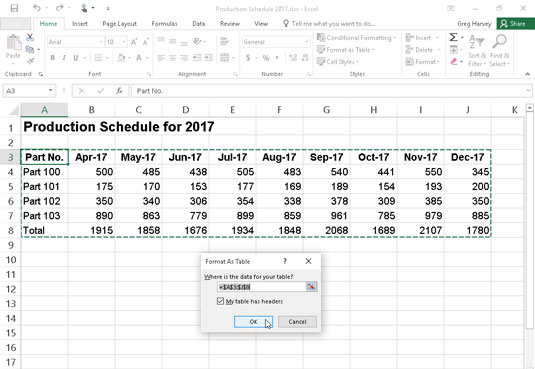Open the Insert tab
The image size is (535, 369).
pyautogui.click(x=80, y=24)
